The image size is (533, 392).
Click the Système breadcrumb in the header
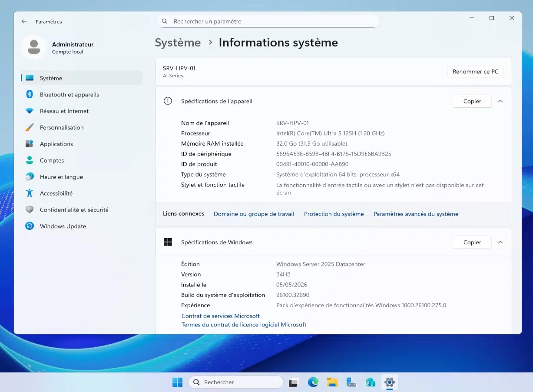coord(178,43)
